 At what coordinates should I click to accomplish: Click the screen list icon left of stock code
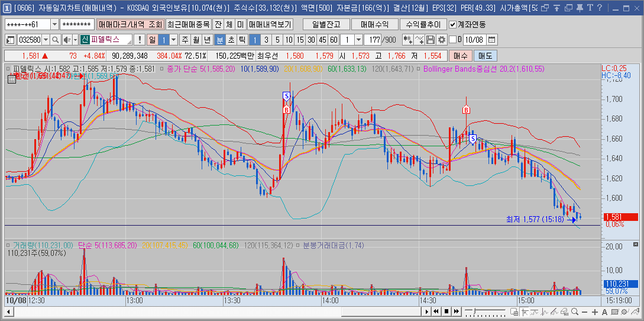pos(11,40)
